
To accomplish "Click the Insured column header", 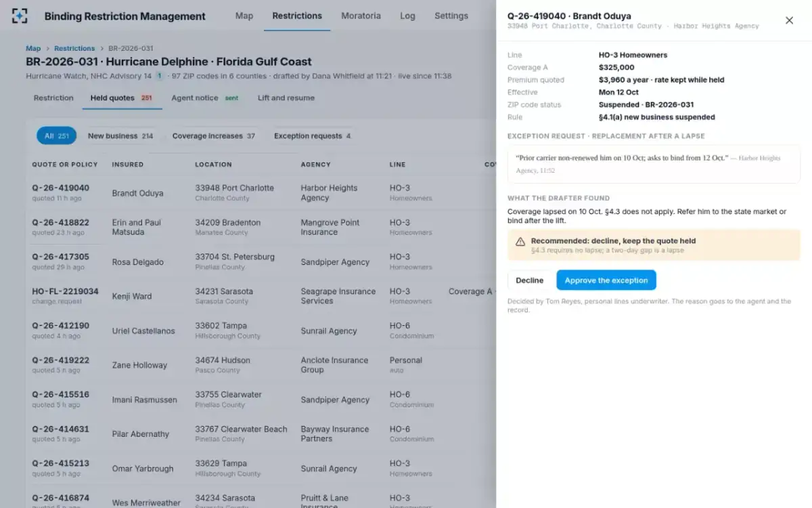I will point(128,165).
